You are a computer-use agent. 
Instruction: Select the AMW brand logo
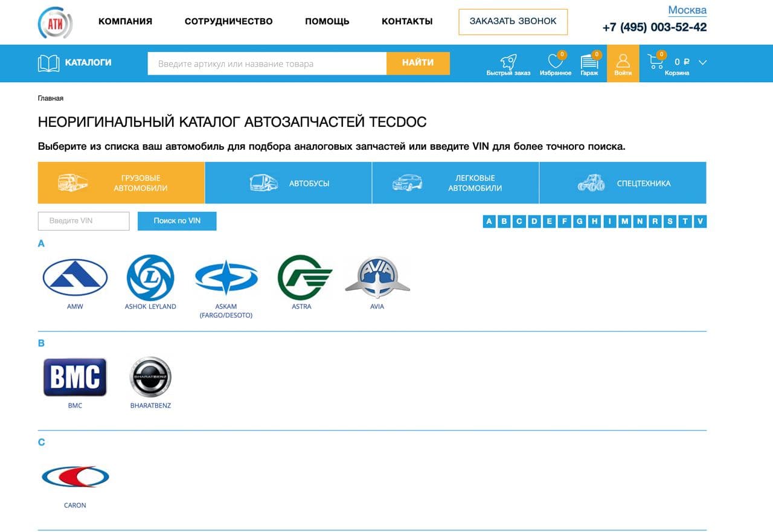tap(75, 278)
